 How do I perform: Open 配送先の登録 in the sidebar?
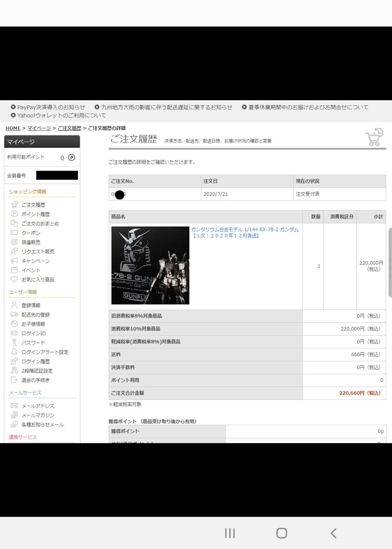tap(35, 315)
